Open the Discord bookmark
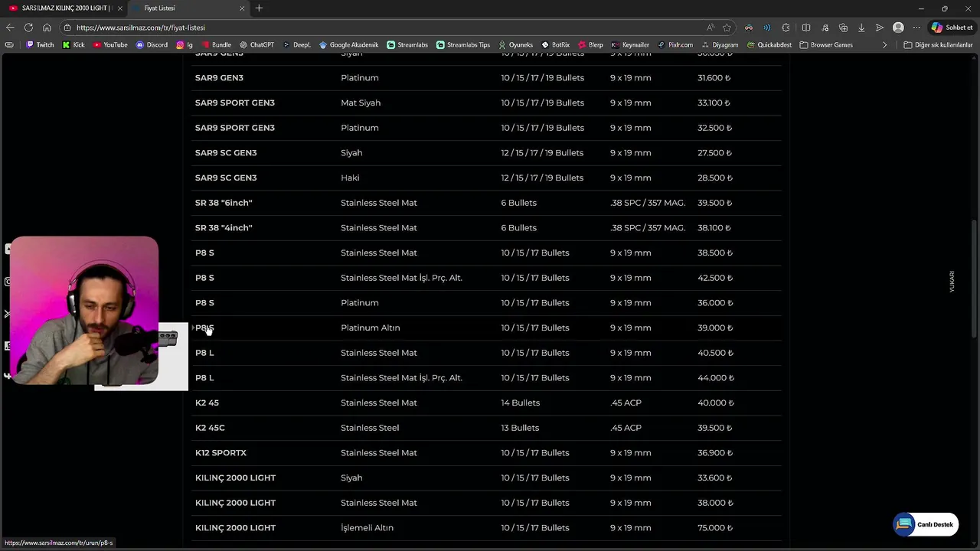The height and width of the screenshot is (551, 980). [152, 45]
